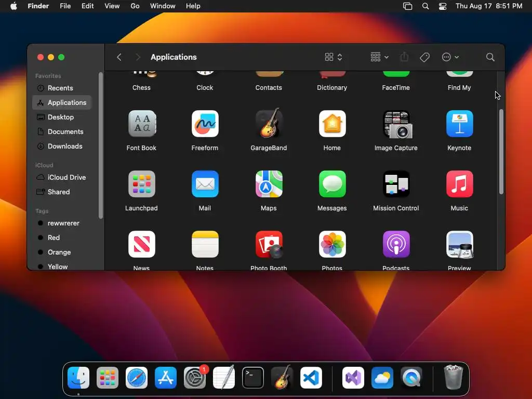Select Desktop in the sidebar
Screen dimensions: 532x399
[x=62, y=117]
